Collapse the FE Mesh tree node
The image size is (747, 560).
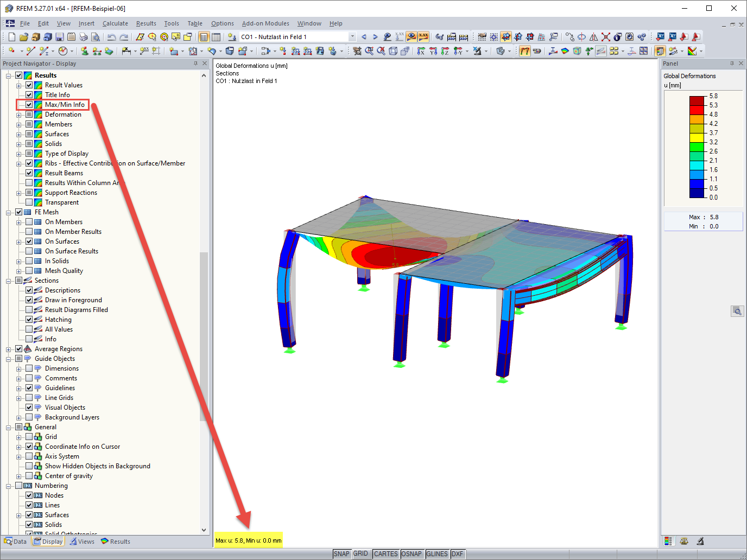click(x=9, y=212)
